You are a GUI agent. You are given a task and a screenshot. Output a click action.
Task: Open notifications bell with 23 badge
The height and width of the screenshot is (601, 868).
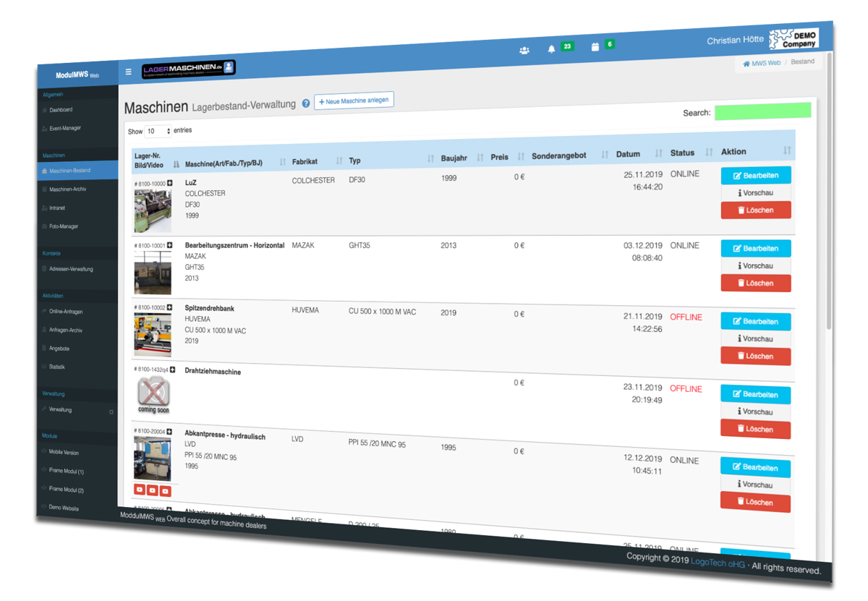coord(552,48)
